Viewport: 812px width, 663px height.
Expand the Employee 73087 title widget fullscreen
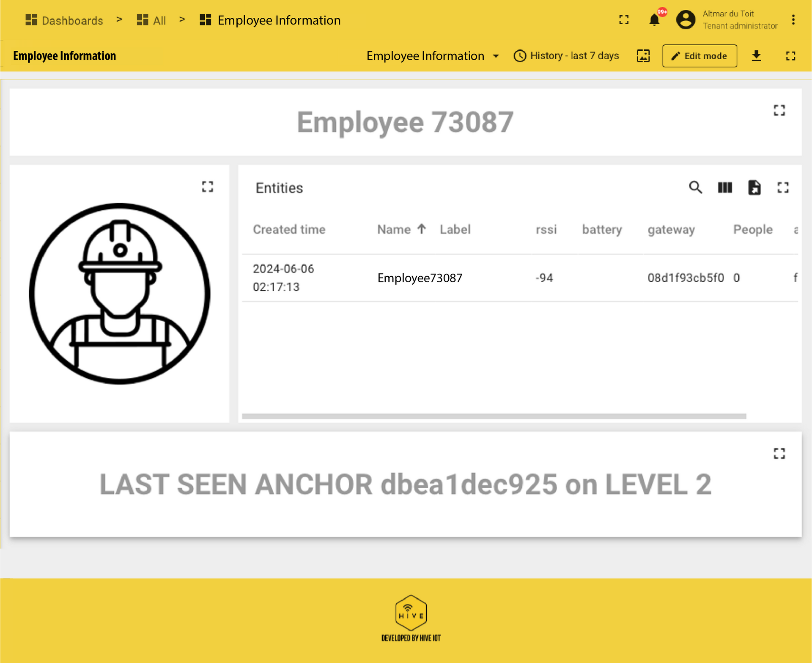click(x=779, y=110)
